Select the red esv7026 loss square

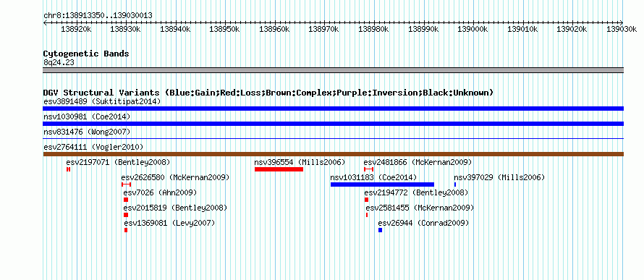click(x=126, y=200)
